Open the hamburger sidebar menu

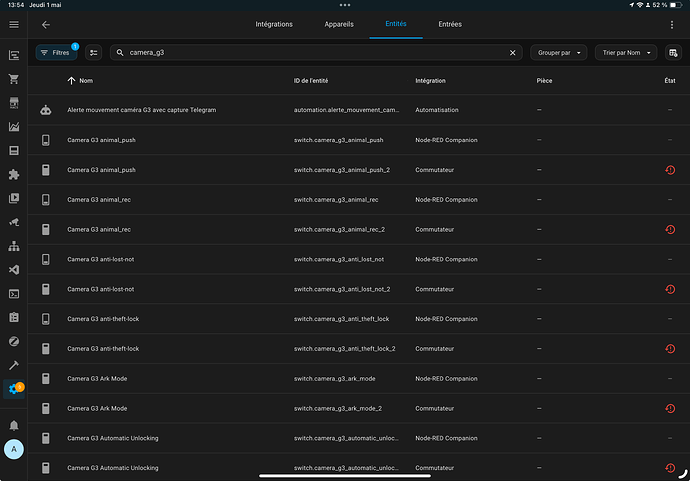[14, 25]
